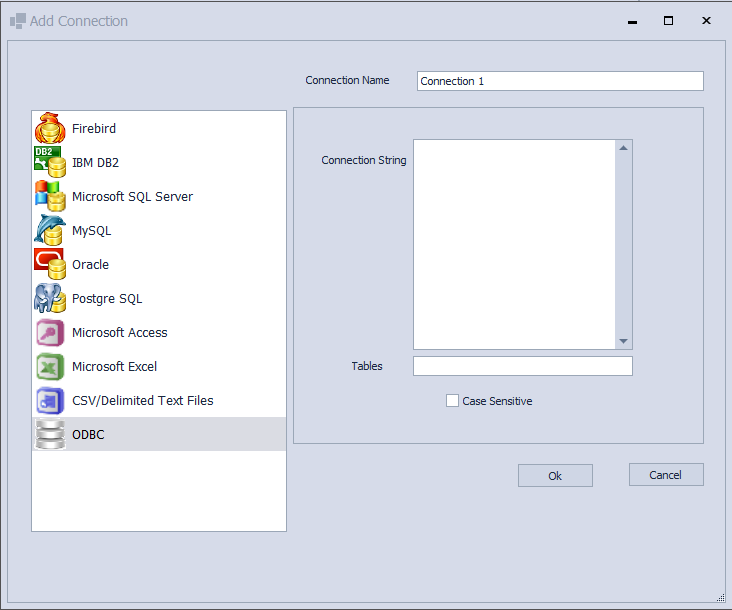732x610 pixels.
Task: Select the Postgre SQL elephant icon
Action: [50, 298]
